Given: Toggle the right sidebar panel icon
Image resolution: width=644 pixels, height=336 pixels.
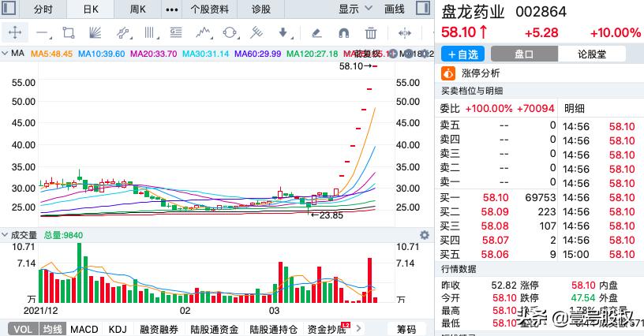Looking at the screenshot, I should [x=423, y=8].
